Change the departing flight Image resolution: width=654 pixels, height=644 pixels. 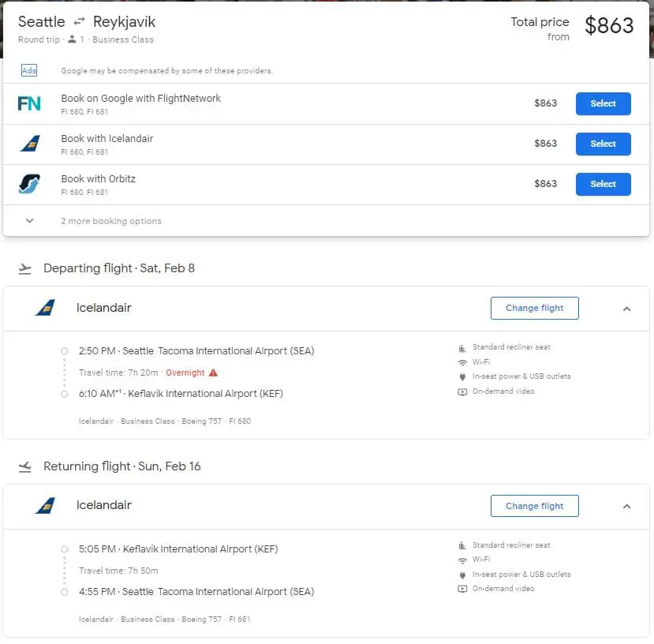pos(534,308)
